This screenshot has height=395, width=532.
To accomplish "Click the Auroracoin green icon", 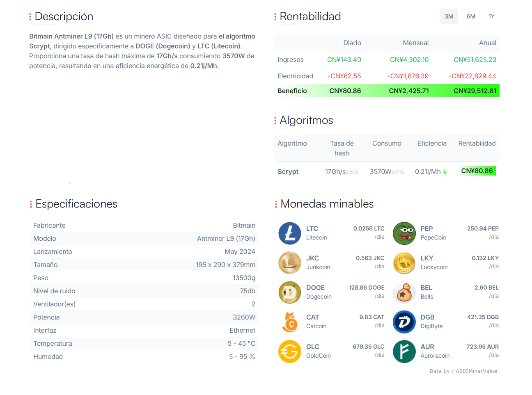I will click(404, 352).
